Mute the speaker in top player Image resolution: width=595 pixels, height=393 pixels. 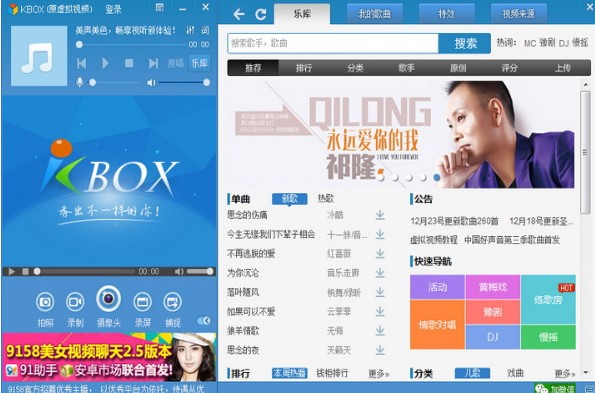pos(151,82)
